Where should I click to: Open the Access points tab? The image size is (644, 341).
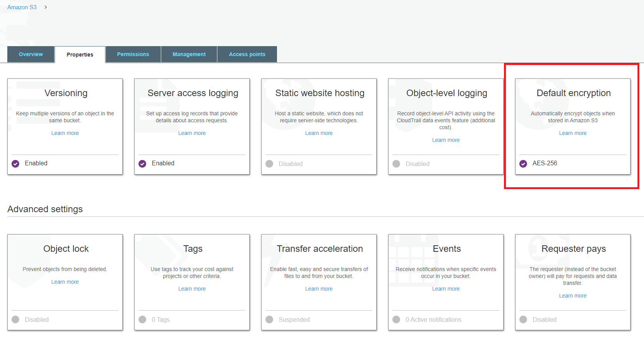[x=247, y=54]
